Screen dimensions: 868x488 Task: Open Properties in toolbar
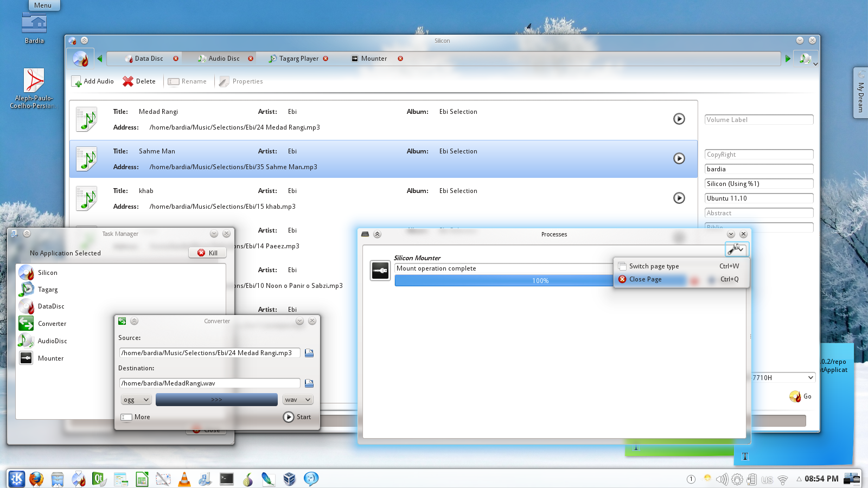click(241, 81)
